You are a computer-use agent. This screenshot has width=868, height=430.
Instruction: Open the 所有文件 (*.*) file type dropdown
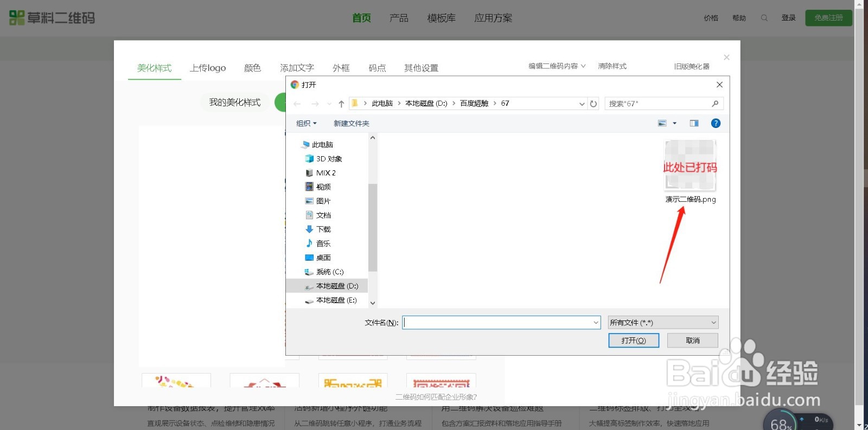click(663, 323)
